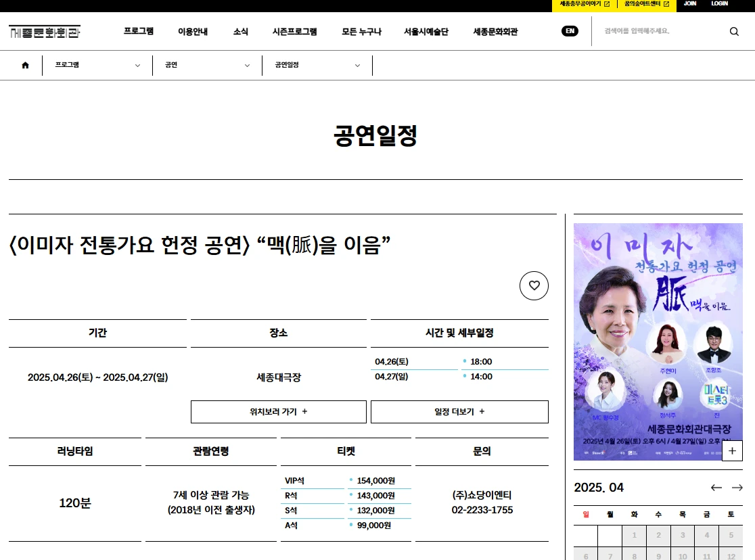Viewport: 755px width, 560px height.
Task: Enlarge poster with plus icon
Action: pos(732,450)
